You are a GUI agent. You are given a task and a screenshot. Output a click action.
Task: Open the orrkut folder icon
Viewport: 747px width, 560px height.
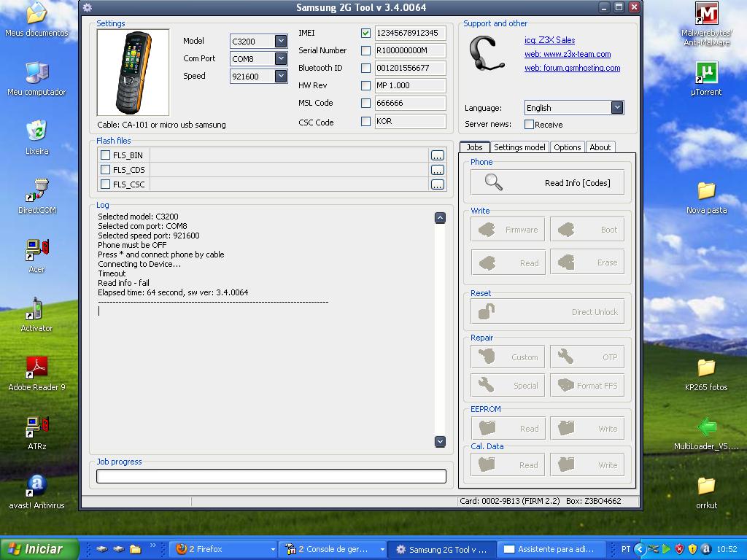(x=706, y=492)
